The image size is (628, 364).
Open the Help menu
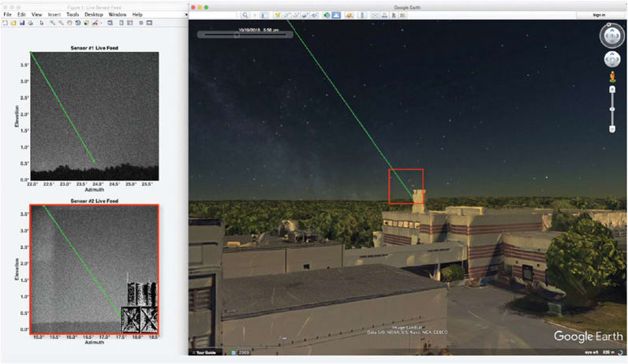(x=137, y=14)
